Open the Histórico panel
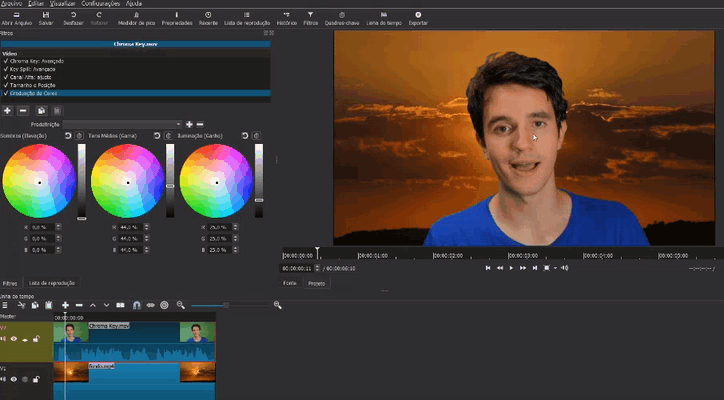The width and height of the screenshot is (724, 400). [287, 18]
